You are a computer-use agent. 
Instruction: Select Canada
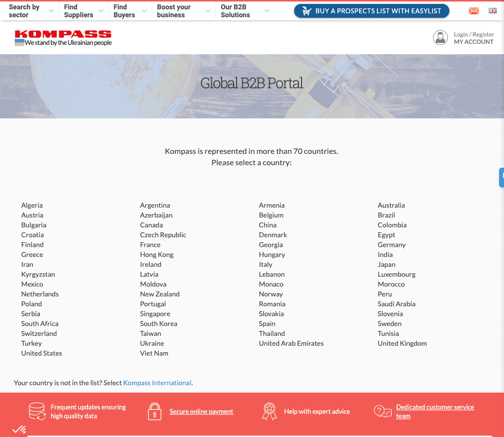click(x=151, y=225)
